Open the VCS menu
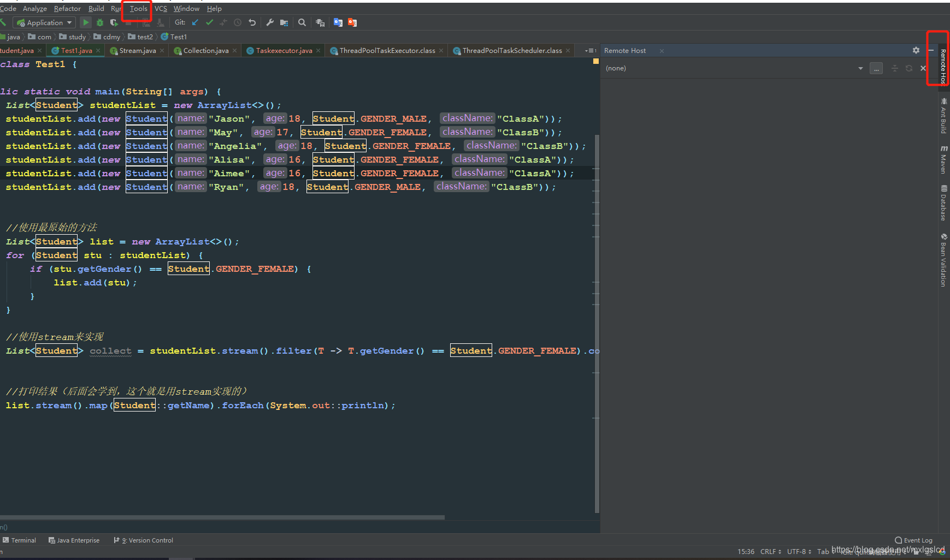 point(161,8)
